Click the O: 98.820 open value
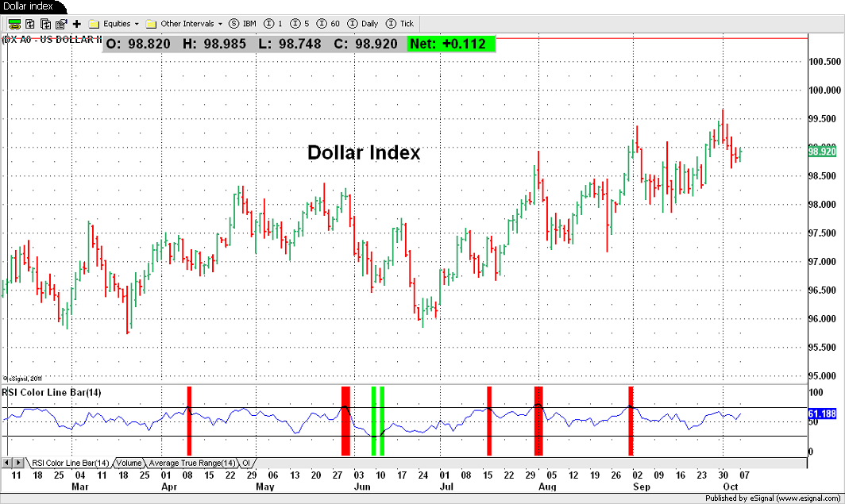 tap(138, 44)
